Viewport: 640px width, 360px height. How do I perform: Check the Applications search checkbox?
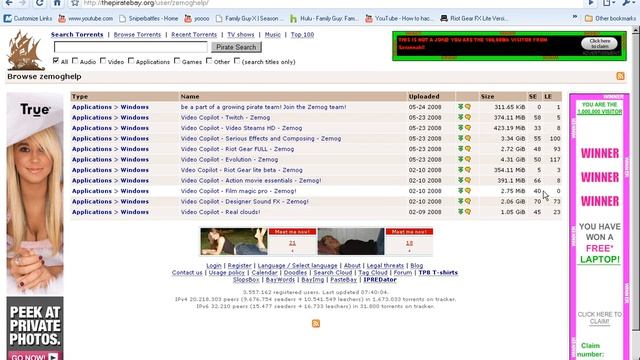click(131, 61)
